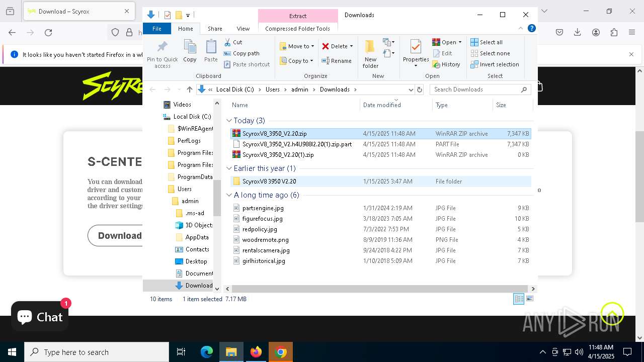Collapse the Explorer ribbon chevron
Screen dimensions: 644x362
(x=521, y=29)
